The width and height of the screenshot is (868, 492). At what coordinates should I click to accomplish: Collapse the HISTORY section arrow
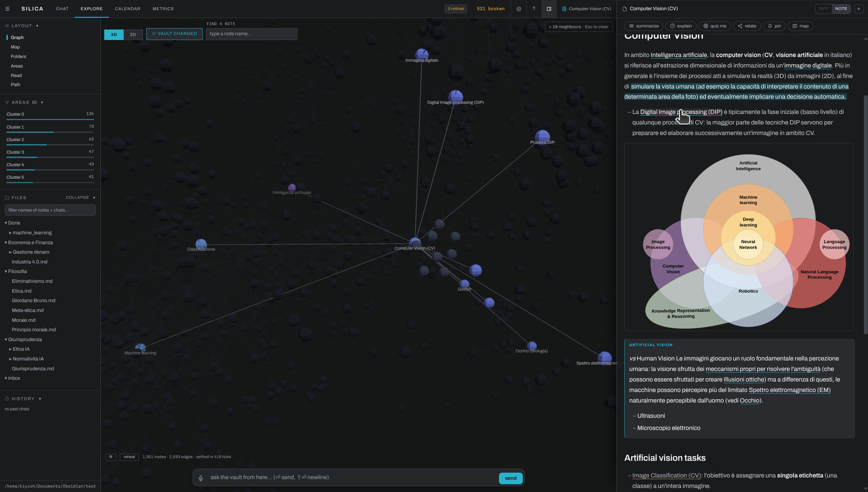(40, 399)
